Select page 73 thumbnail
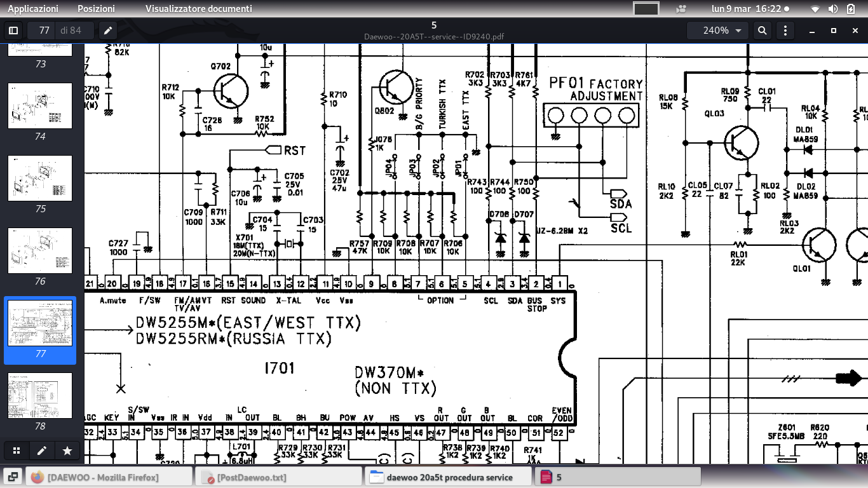The height and width of the screenshot is (488, 868). [x=40, y=51]
